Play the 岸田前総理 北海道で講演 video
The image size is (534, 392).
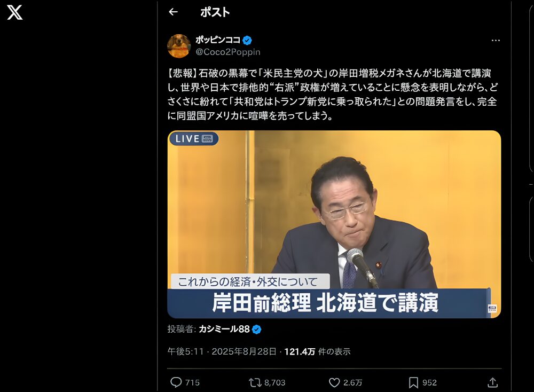pyautogui.click(x=334, y=224)
